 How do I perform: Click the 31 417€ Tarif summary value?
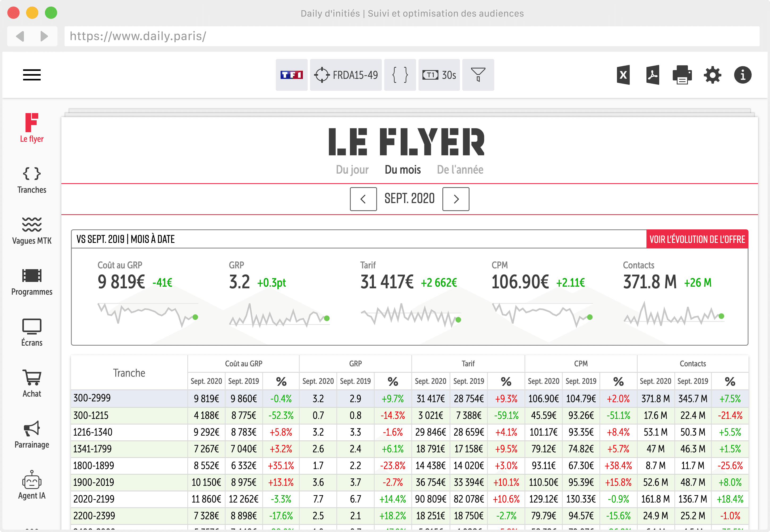[387, 282]
